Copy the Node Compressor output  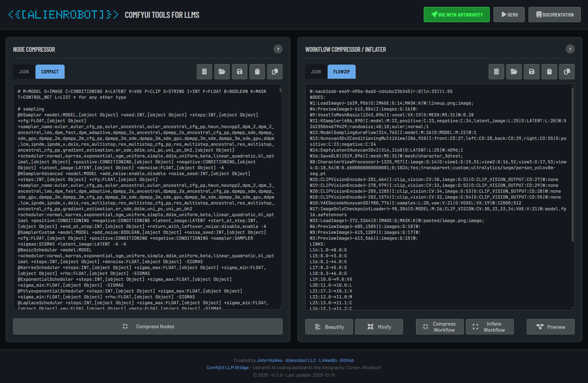tap(275, 72)
